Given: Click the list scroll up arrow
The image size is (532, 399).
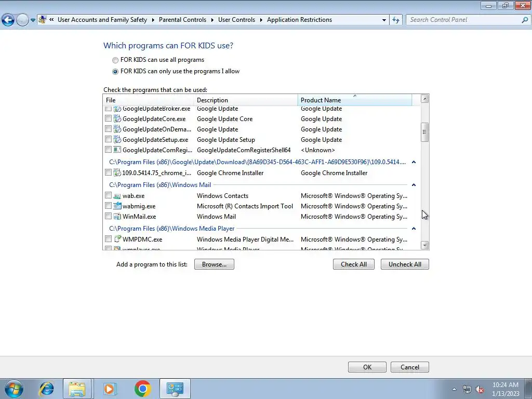Looking at the screenshot, I should [x=424, y=99].
